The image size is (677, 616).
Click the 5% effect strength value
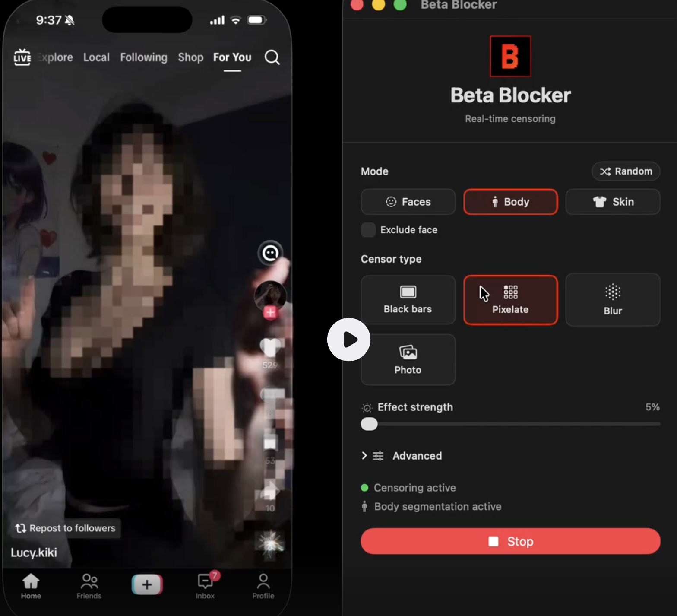(x=652, y=407)
